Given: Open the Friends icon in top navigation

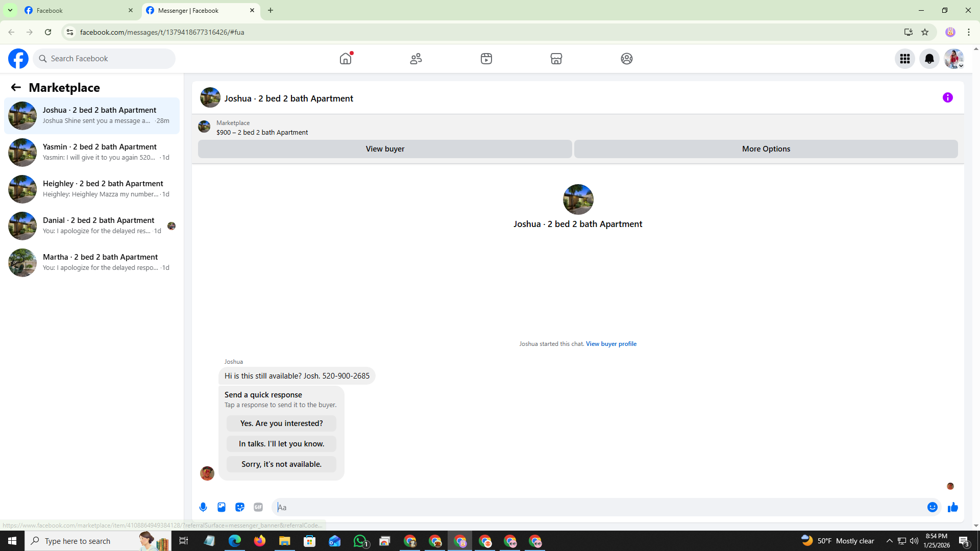Looking at the screenshot, I should 416,59.
